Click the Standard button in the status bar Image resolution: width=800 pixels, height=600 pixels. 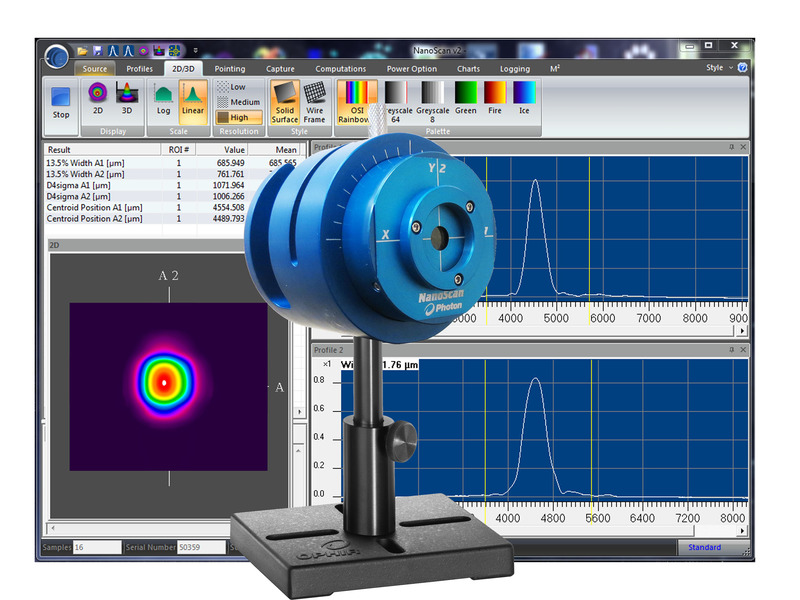705,547
